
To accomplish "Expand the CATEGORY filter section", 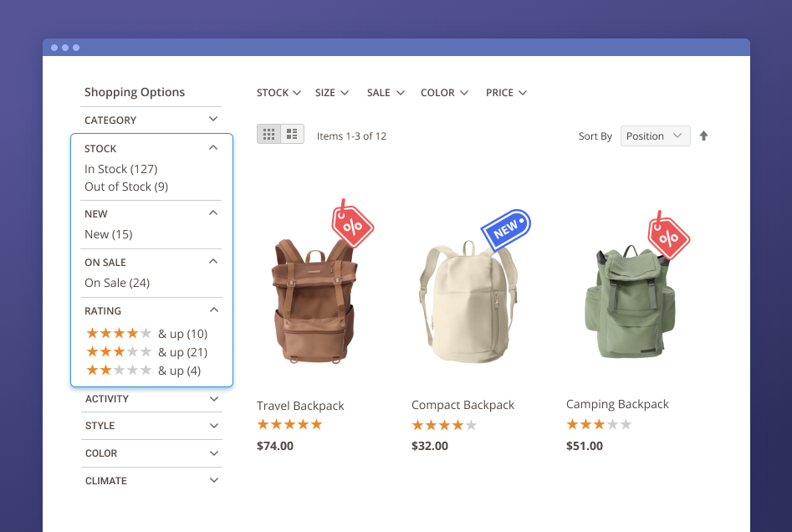I will (x=151, y=120).
